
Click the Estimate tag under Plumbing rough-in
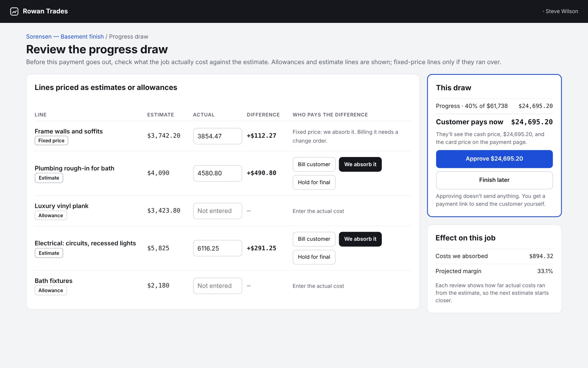[49, 178]
